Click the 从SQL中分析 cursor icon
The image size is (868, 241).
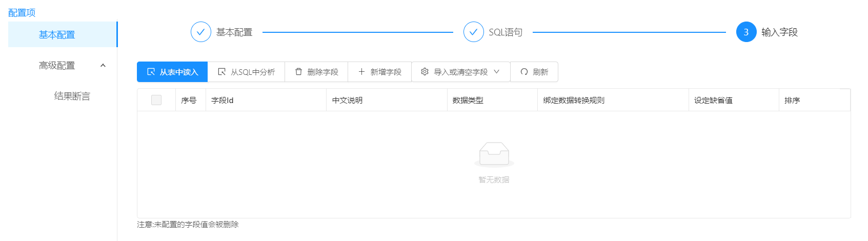[x=221, y=72]
